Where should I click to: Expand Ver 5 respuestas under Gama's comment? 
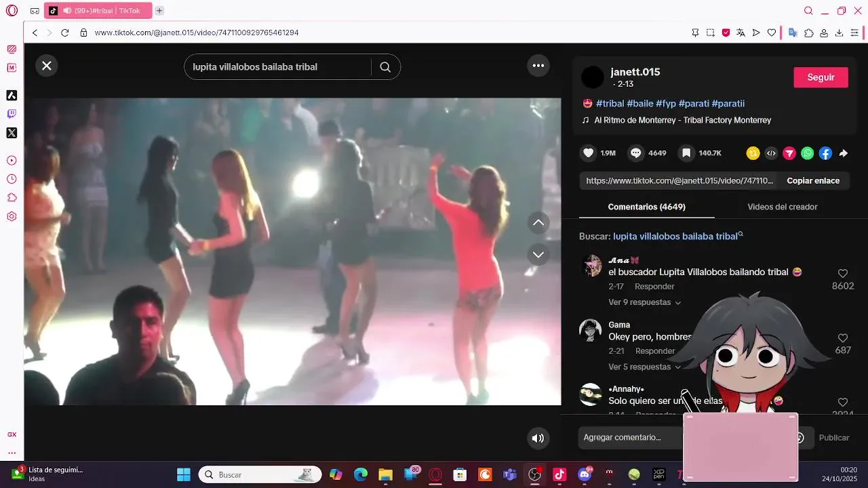click(644, 367)
